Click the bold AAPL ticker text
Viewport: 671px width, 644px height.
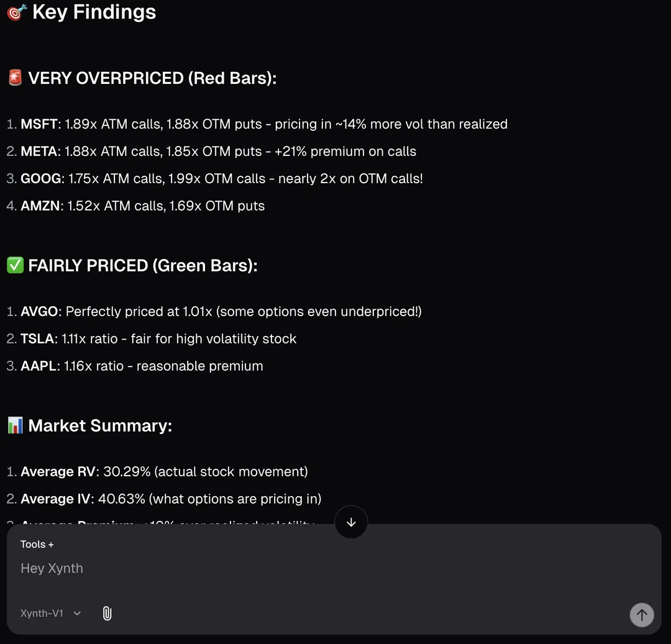coord(39,366)
